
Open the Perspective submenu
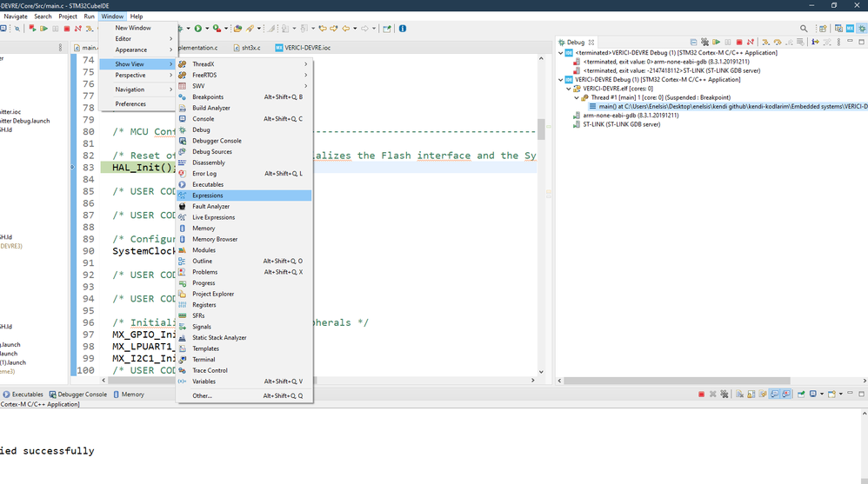(130, 75)
